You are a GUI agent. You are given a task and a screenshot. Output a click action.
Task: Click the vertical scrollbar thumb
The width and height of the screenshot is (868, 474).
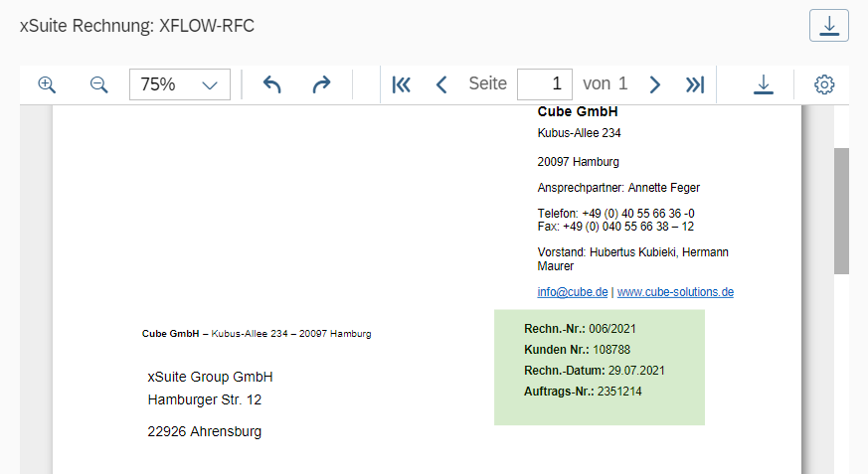[841, 209]
